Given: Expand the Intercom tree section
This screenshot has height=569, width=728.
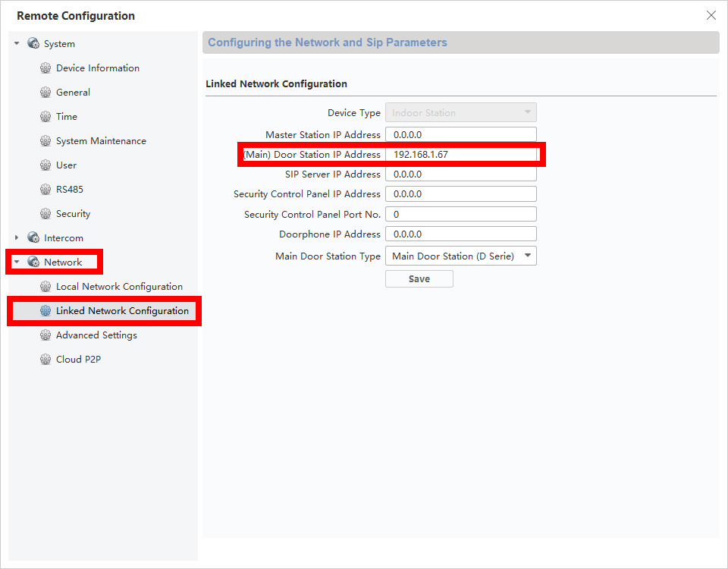Looking at the screenshot, I should click(17, 238).
